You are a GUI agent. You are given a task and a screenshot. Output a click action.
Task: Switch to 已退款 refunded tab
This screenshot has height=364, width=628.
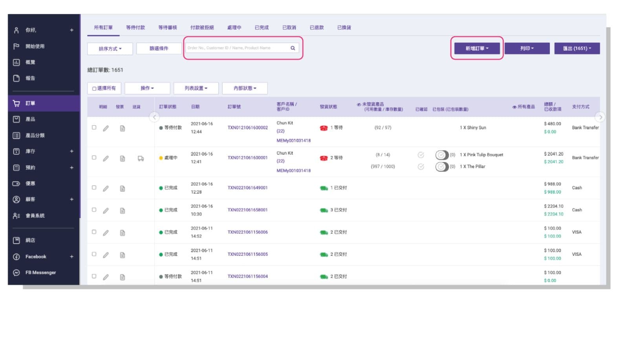click(317, 27)
